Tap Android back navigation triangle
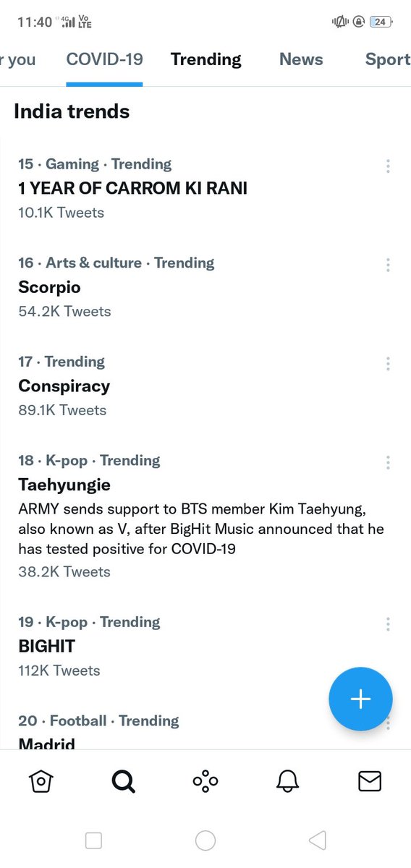Screen dimensions: 411x868 tap(317, 841)
